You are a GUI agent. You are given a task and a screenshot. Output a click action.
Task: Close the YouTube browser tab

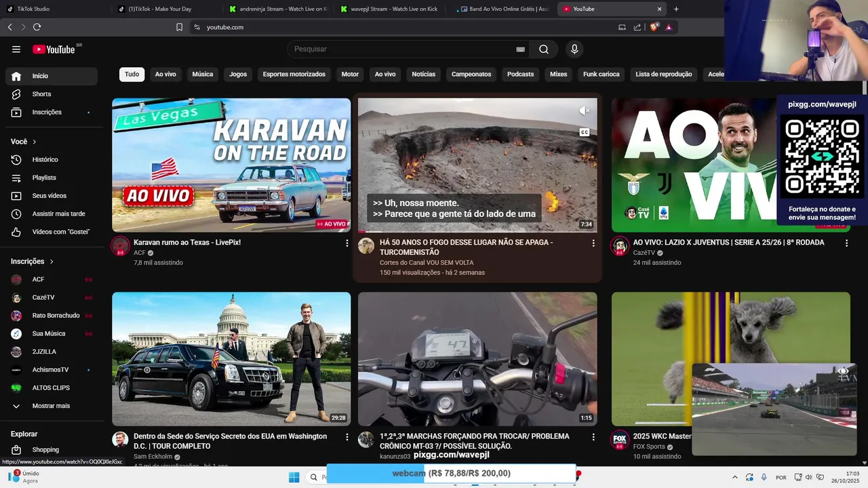click(659, 9)
